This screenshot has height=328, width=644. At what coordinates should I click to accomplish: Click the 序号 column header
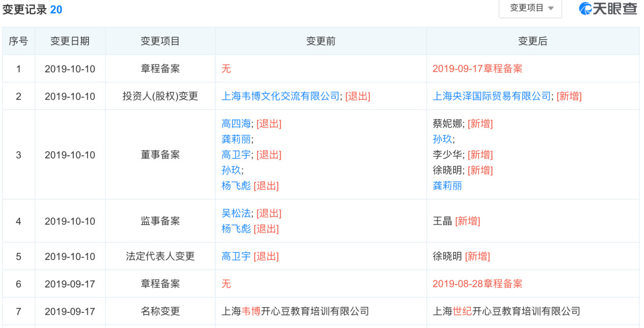(x=19, y=41)
